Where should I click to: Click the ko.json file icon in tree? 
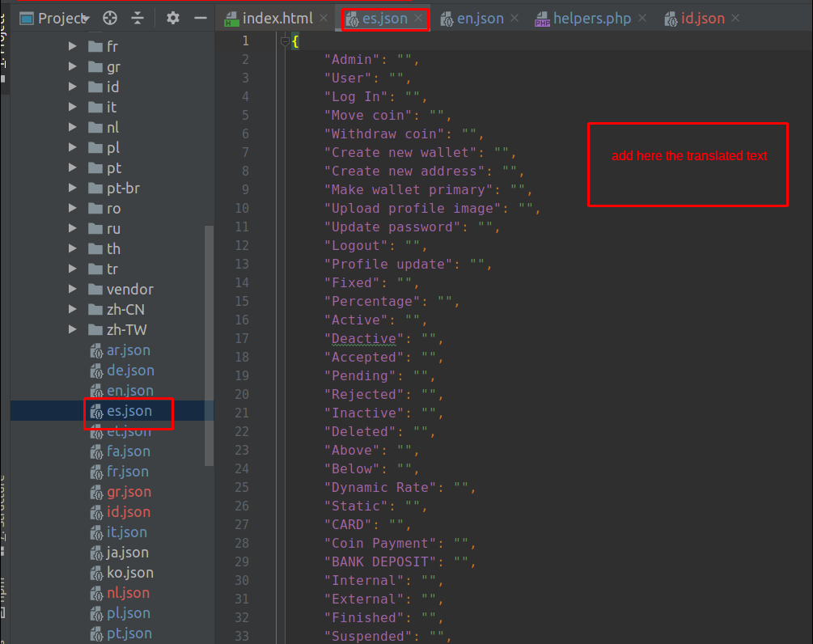pos(95,573)
